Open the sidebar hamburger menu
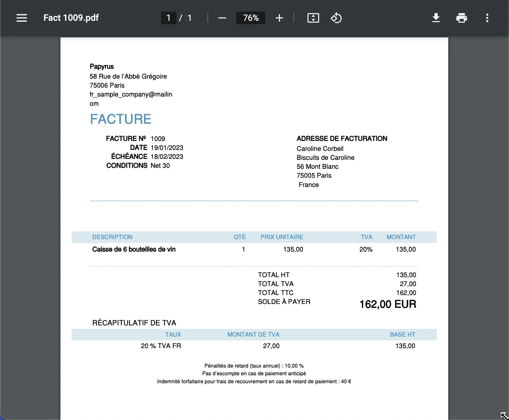 tap(22, 18)
